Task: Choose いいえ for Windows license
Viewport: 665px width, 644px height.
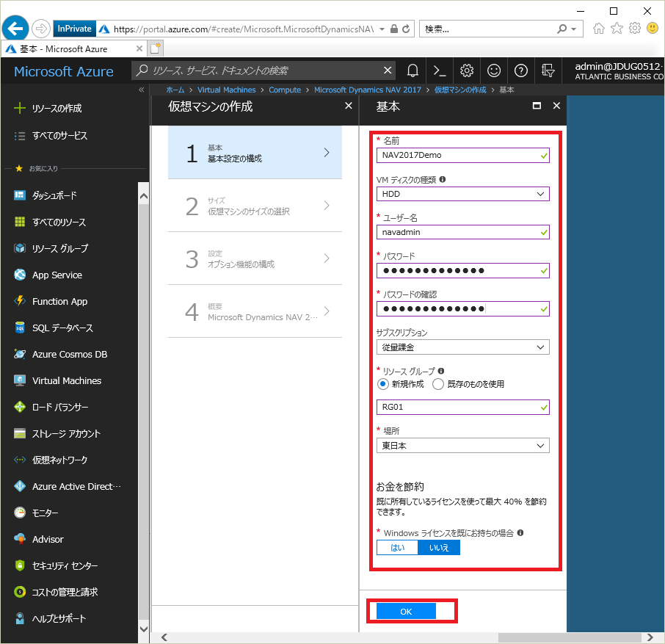Action: [439, 548]
